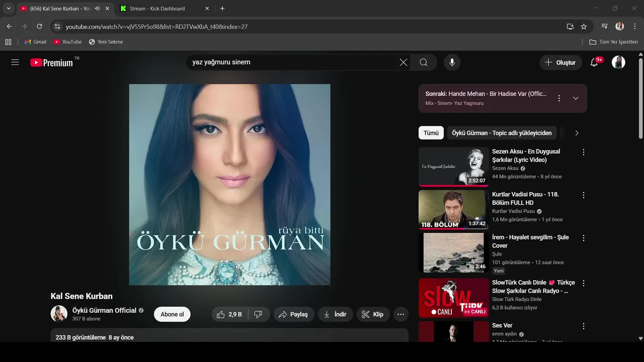644x362 pixels.
Task: Go to YouTube Premium home logo
Action: 51,62
